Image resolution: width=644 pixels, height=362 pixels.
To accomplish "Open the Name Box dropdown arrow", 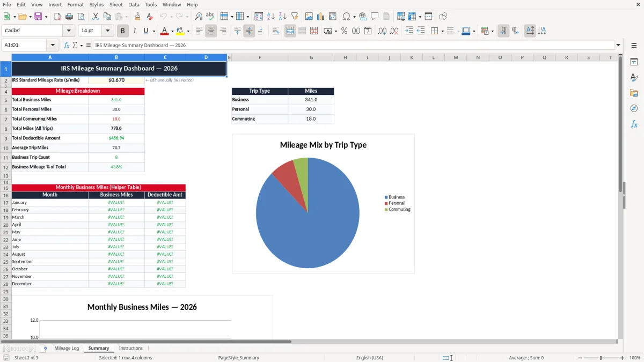I will click(x=53, y=45).
